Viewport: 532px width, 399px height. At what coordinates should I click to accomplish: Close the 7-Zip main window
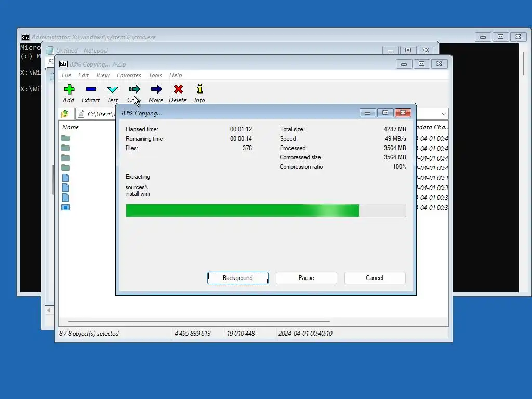click(439, 64)
